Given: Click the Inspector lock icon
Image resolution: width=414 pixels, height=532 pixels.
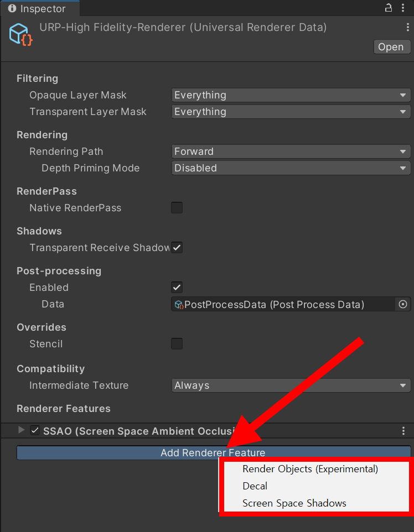Looking at the screenshot, I should point(388,8).
